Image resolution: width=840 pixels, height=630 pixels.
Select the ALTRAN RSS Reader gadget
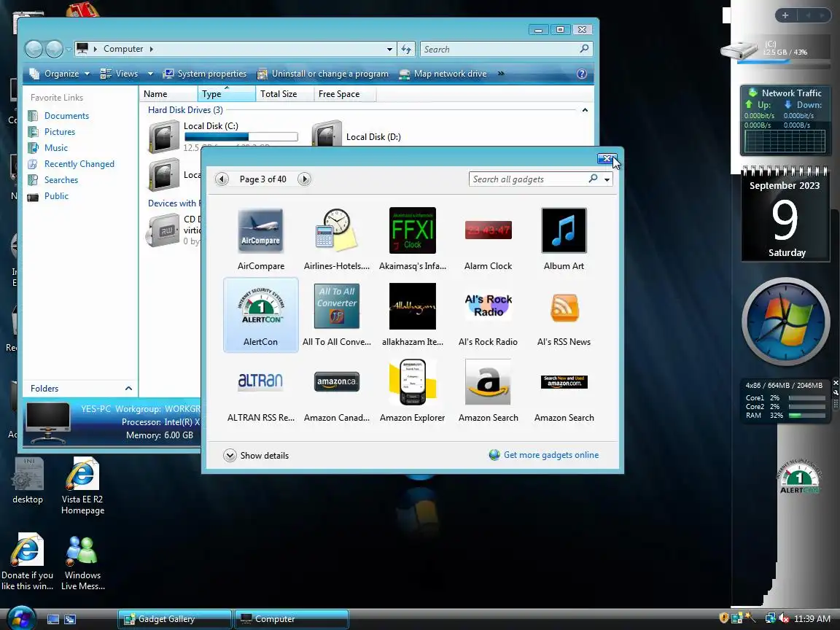pos(260,381)
